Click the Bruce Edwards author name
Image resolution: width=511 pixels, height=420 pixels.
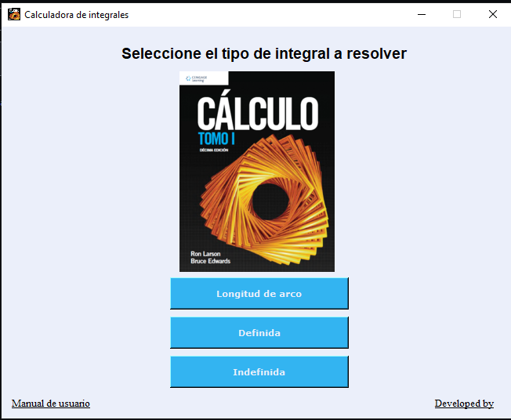pyautogui.click(x=211, y=261)
